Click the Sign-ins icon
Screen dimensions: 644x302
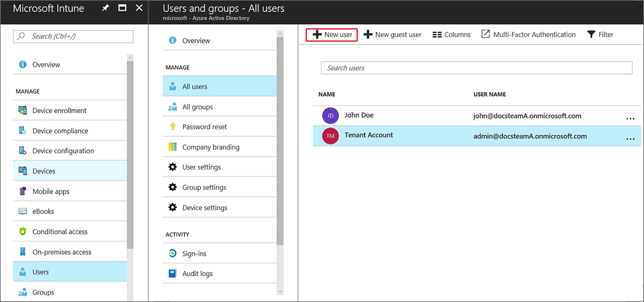(172, 253)
